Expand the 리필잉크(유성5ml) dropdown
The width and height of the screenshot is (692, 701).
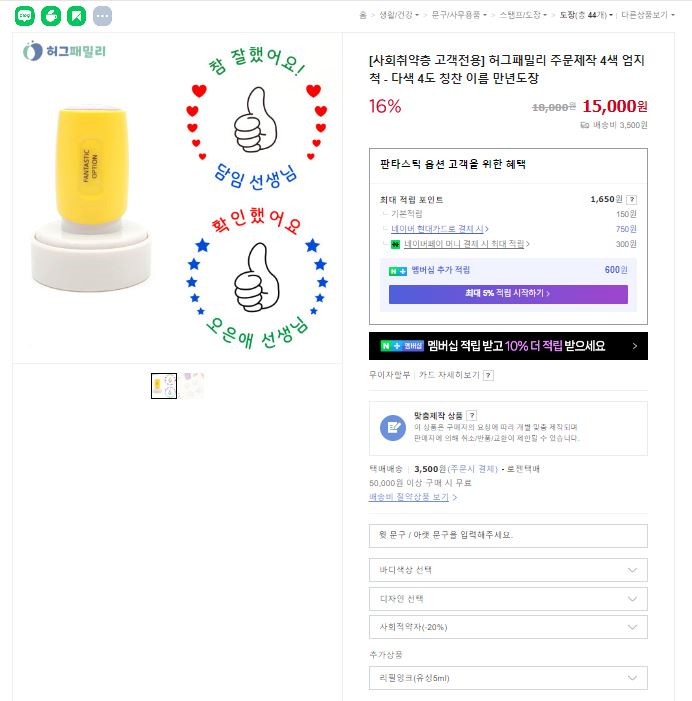(507, 678)
